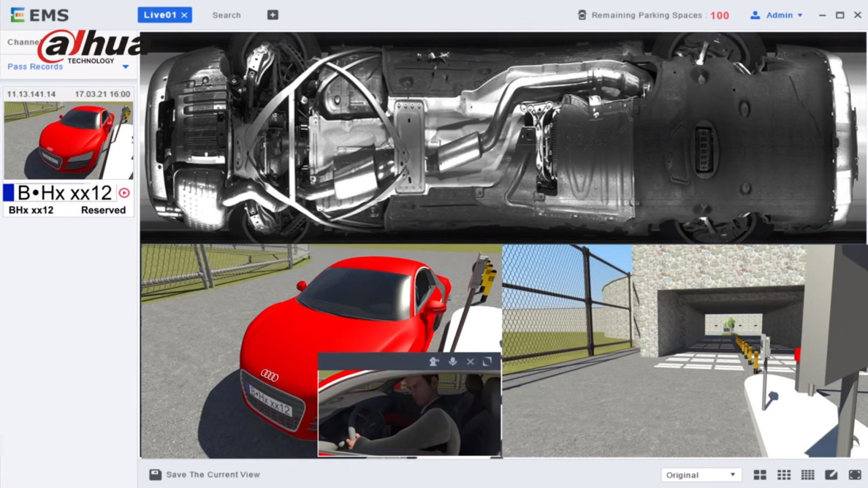Close the driver camera popup window
Screen dimensions: 868x488
coord(470,362)
